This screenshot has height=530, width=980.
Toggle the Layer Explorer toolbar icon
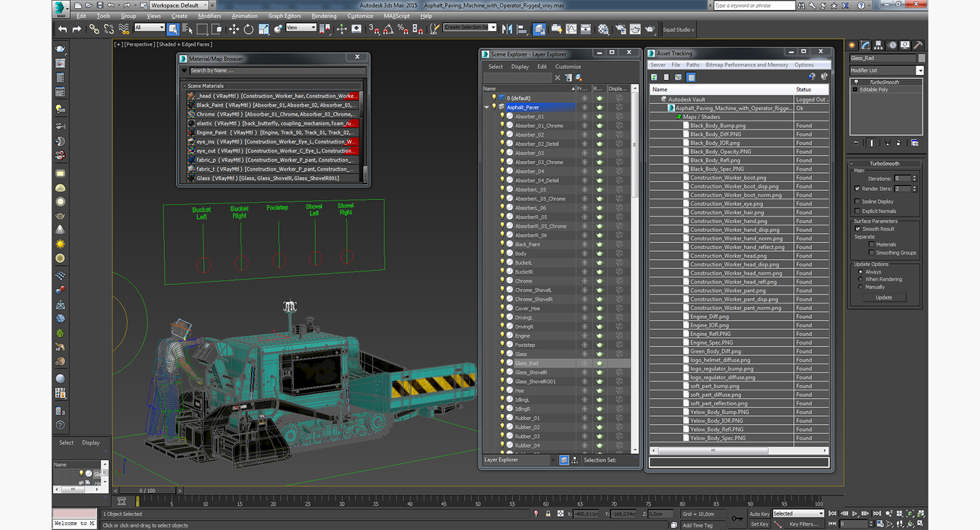tap(540, 29)
